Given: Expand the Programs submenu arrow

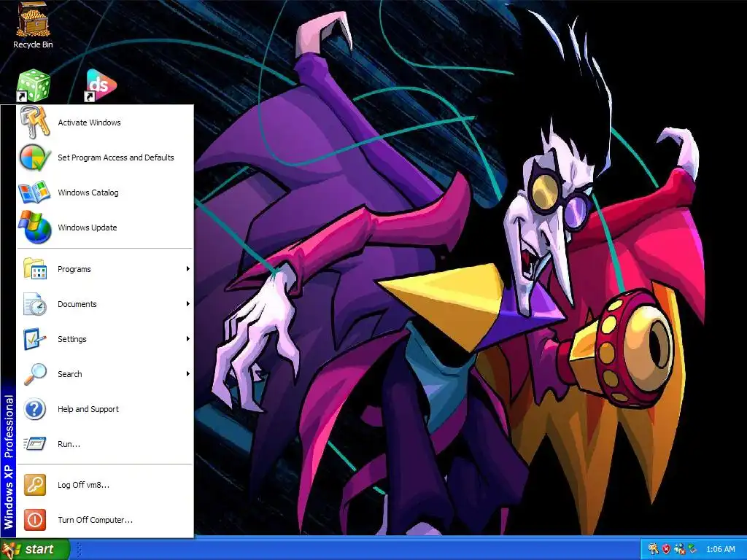Looking at the screenshot, I should coord(187,269).
